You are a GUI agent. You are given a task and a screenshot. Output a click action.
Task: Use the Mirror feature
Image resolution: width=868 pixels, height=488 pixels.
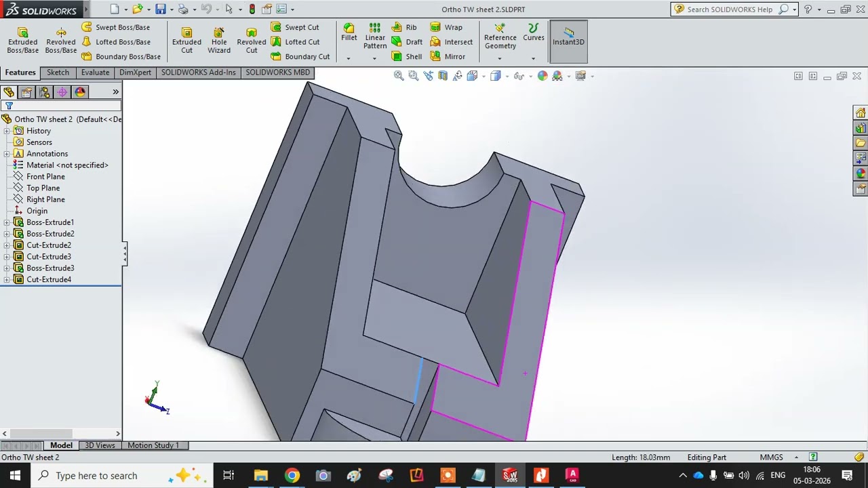(x=448, y=57)
